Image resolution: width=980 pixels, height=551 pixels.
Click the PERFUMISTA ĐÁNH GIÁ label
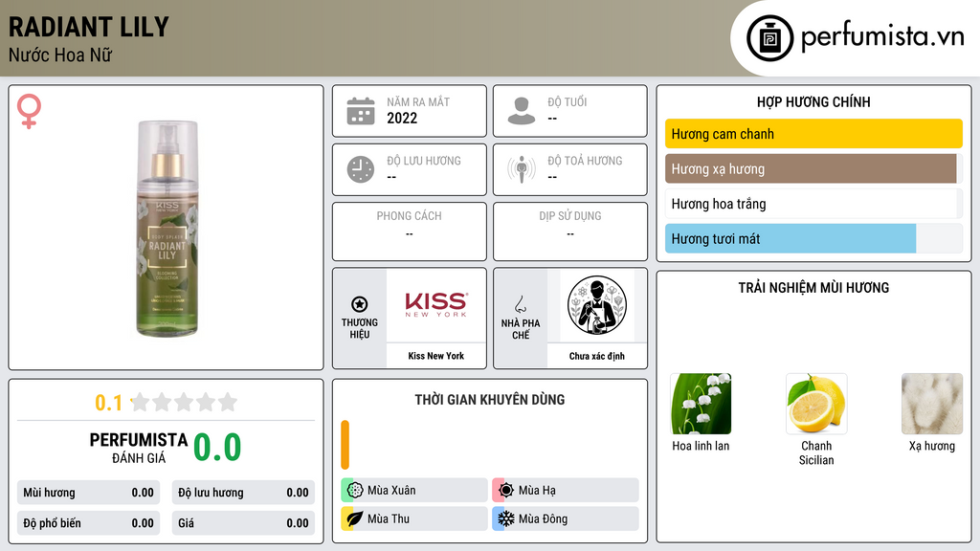(139, 448)
